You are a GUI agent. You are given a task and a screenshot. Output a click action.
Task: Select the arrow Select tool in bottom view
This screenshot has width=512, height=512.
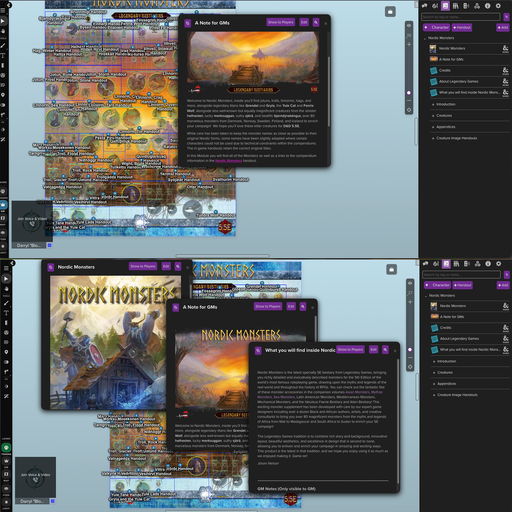pos(6,278)
